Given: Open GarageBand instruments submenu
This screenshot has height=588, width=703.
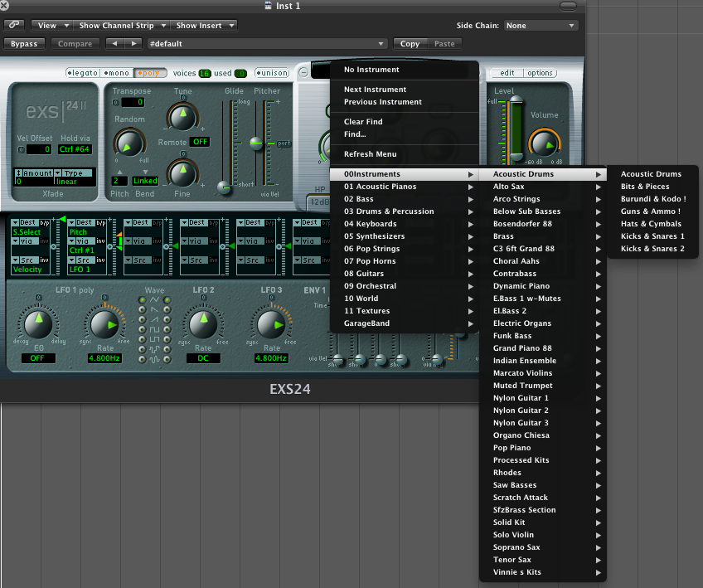Looking at the screenshot, I should pos(404,323).
